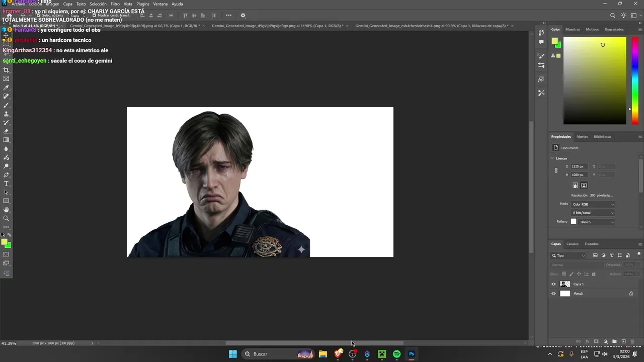Open the Edit Toolbar three-dots button
The image size is (644, 362).
pos(6,227)
